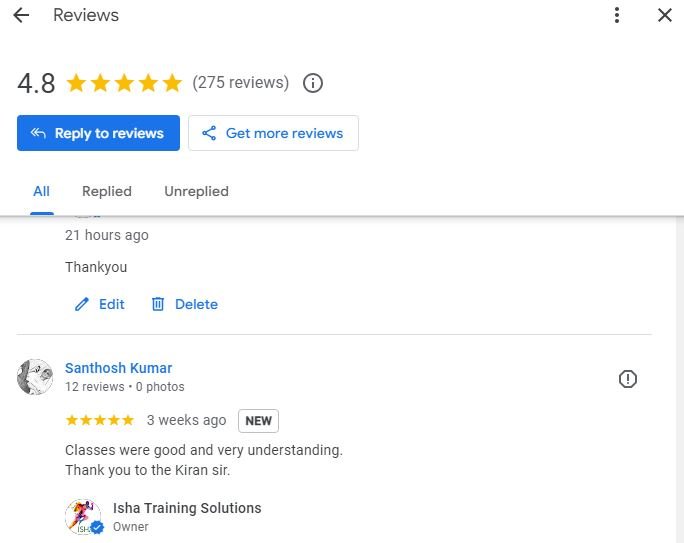Click the share icon in Get more reviews
The height and width of the screenshot is (543, 684).
(209, 133)
